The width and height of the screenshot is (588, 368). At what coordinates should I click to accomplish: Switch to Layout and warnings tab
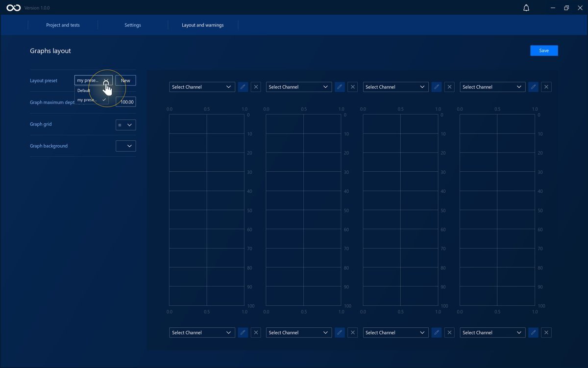(203, 25)
